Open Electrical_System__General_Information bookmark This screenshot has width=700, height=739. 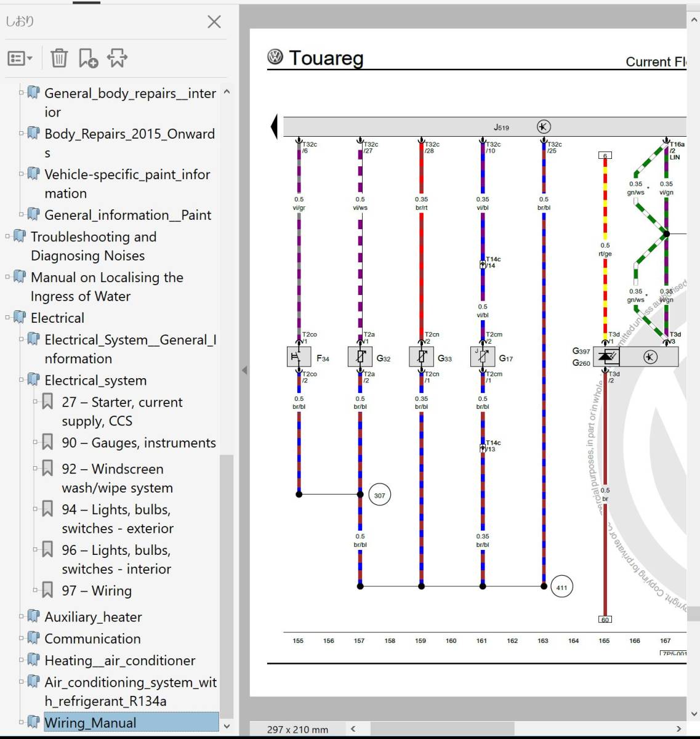[131, 349]
